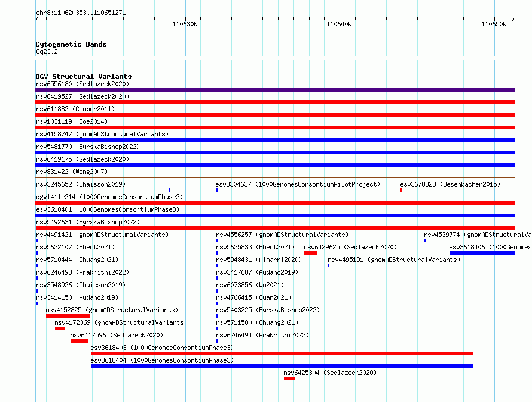The image size is (532, 402).
Task: Click the thin blue nsv3245652 span line
Action: (x=103, y=190)
